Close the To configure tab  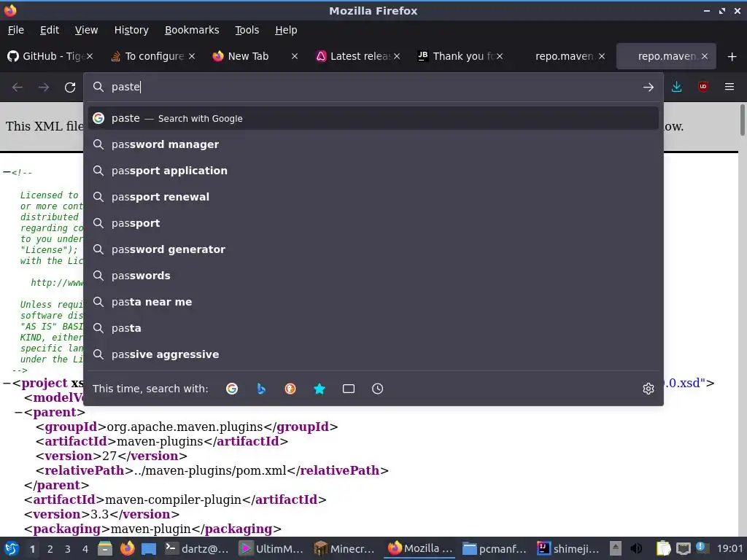[192, 56]
